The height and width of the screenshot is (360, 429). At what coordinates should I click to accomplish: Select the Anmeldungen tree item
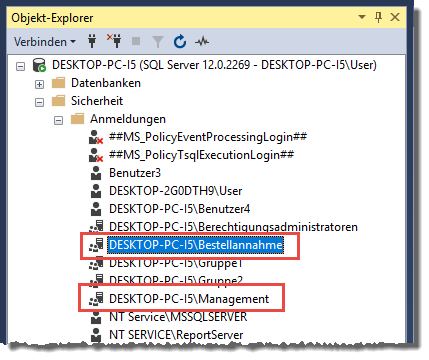[x=128, y=119]
